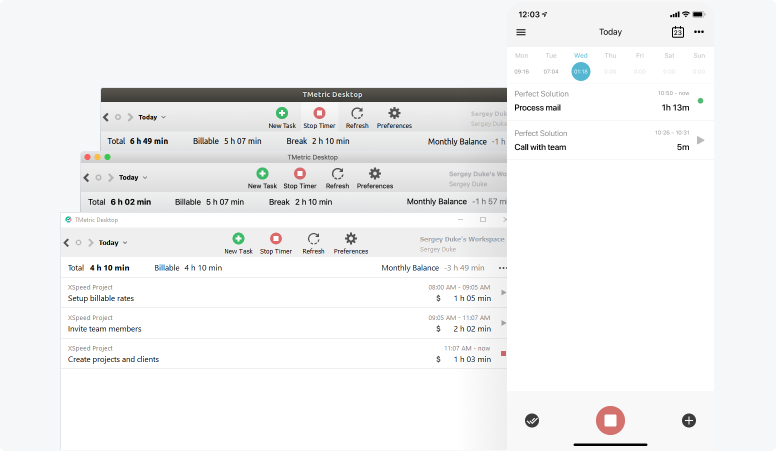Click New Task in the macOS TMetric window
Viewport: 776px width, 451px height.
[262, 178]
